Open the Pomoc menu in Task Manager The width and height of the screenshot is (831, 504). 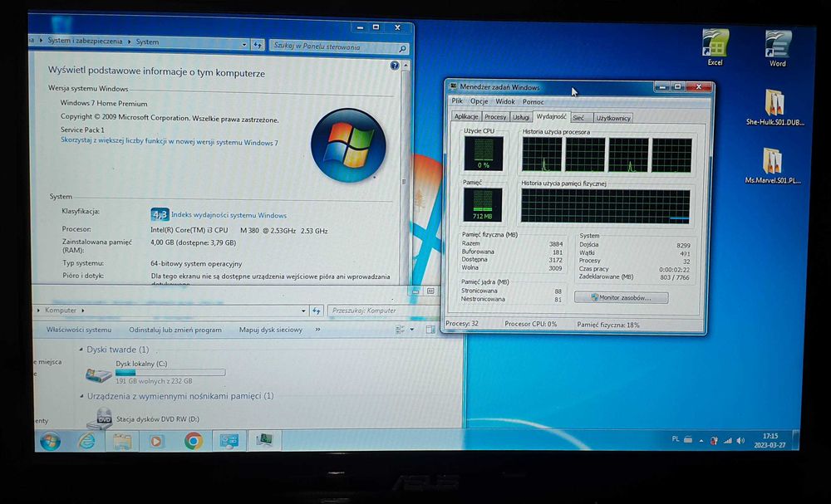pos(533,101)
